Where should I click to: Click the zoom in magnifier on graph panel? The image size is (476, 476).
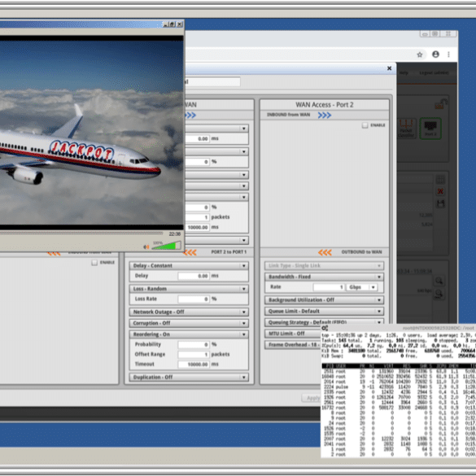point(439,281)
